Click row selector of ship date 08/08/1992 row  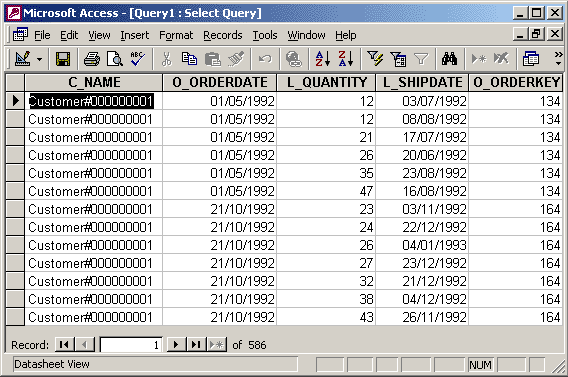[15, 119]
